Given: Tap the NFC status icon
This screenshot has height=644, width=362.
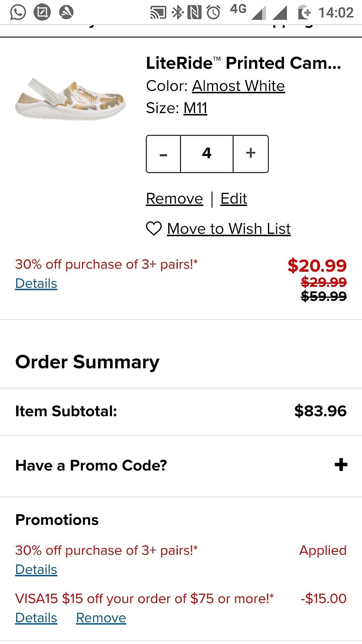Looking at the screenshot, I should (195, 12).
